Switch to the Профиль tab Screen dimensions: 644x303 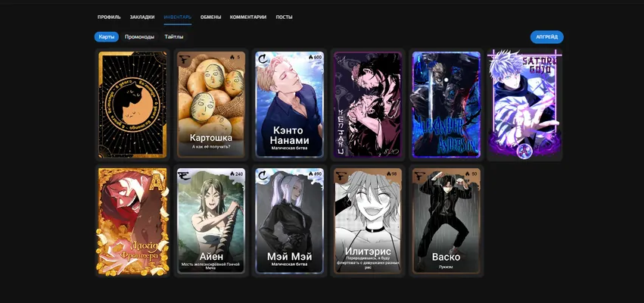(109, 17)
